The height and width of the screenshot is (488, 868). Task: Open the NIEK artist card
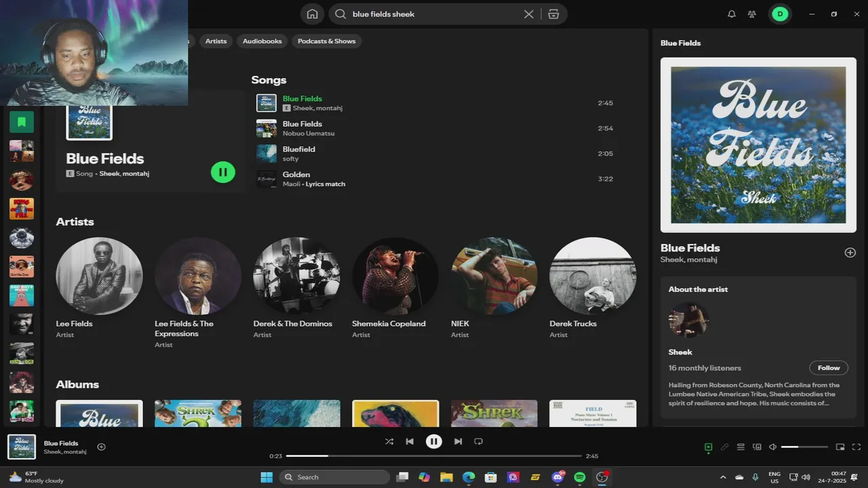click(494, 289)
